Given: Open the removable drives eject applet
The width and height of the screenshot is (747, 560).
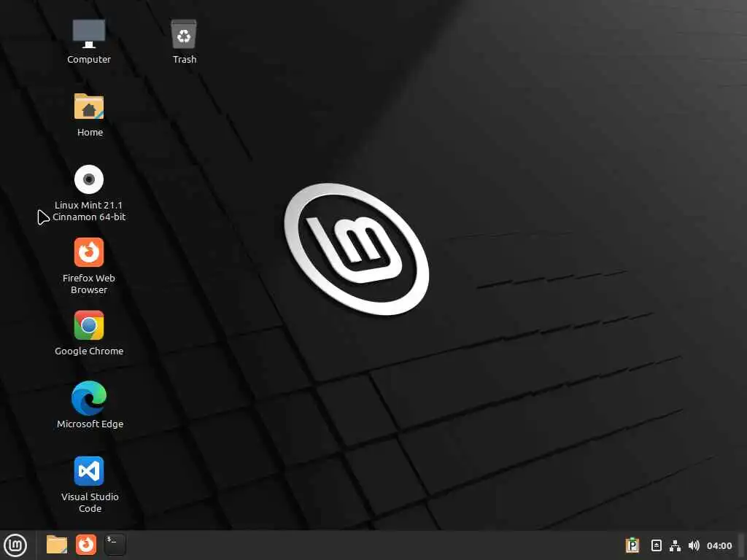Looking at the screenshot, I should pyautogui.click(x=656, y=545).
